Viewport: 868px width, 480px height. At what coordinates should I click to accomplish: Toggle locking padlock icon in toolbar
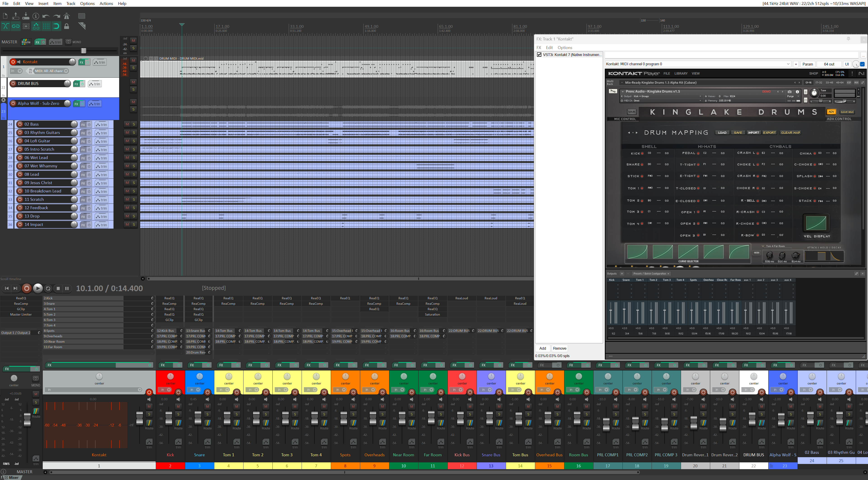click(x=66, y=26)
